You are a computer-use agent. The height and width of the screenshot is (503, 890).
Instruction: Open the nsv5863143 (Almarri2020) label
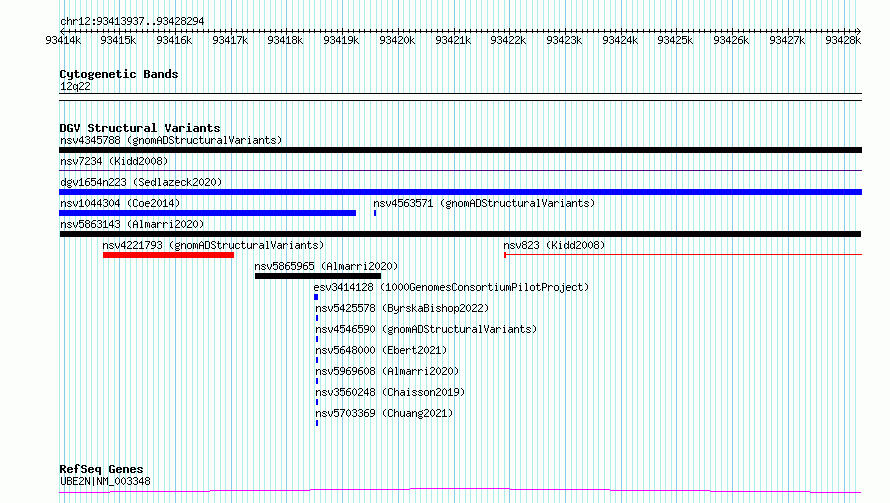[x=132, y=224]
